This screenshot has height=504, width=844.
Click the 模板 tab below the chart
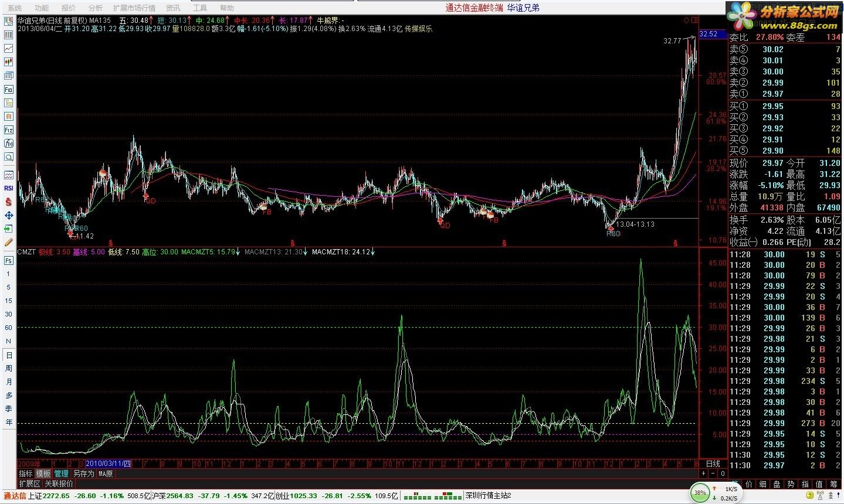click(43, 474)
